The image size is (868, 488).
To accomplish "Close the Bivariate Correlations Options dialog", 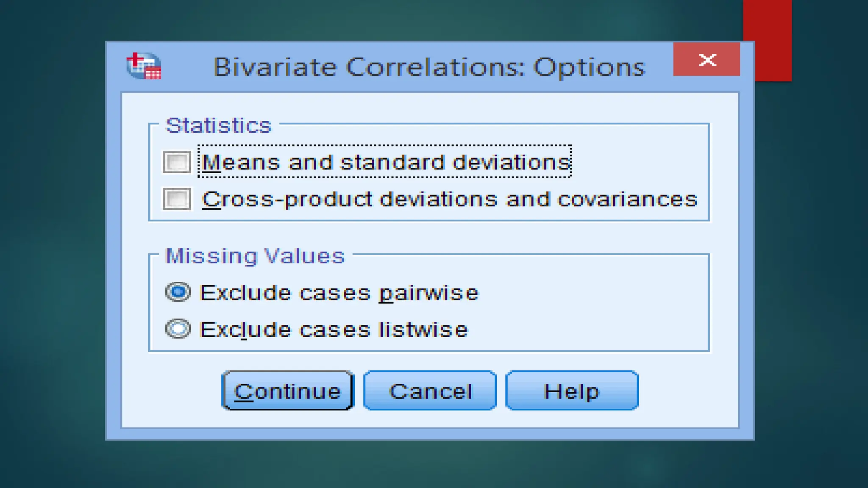I will coord(707,60).
